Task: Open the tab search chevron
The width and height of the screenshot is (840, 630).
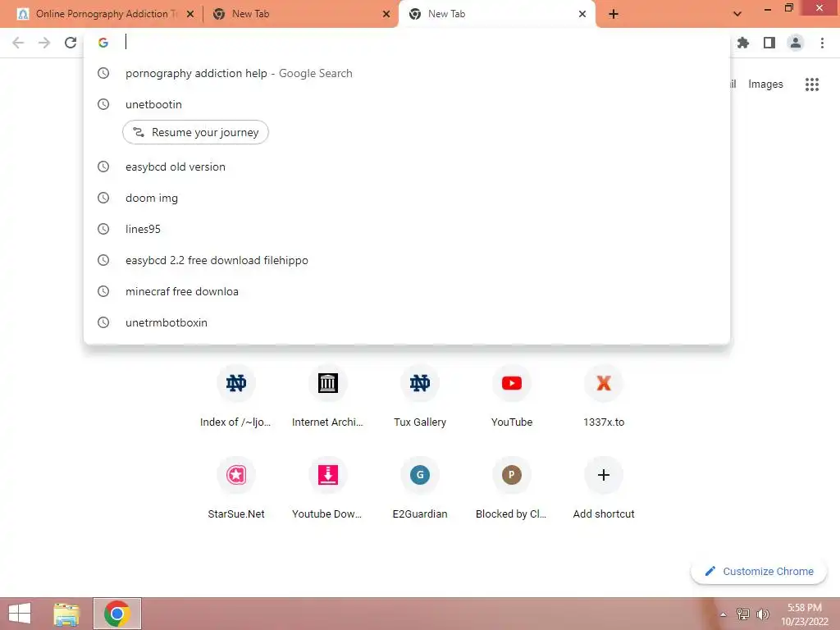Action: [x=737, y=14]
